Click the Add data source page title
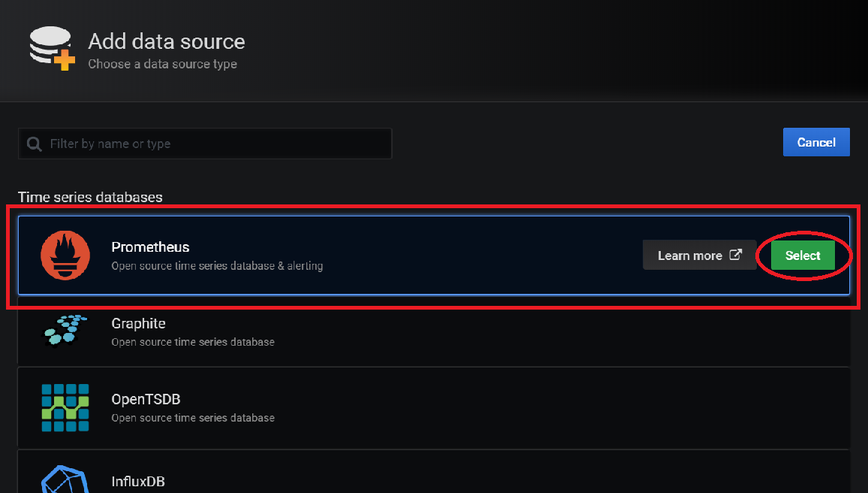Screen dimensions: 868x493 (x=167, y=41)
